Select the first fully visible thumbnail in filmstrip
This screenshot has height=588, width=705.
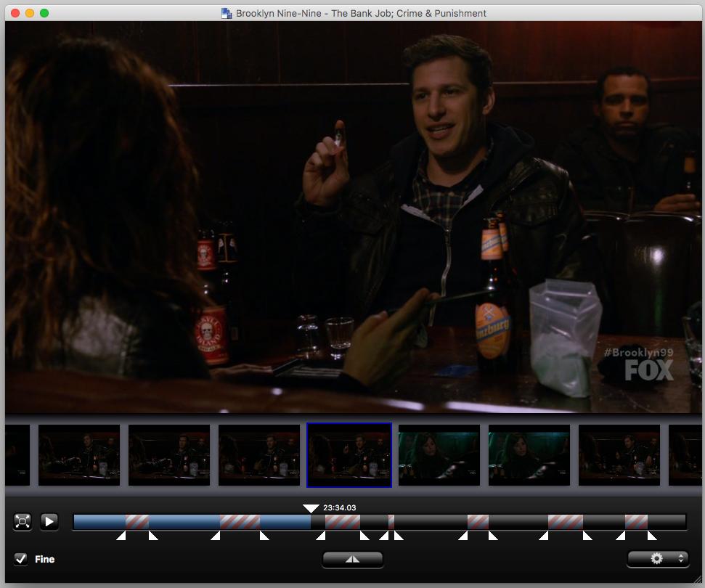click(x=79, y=455)
